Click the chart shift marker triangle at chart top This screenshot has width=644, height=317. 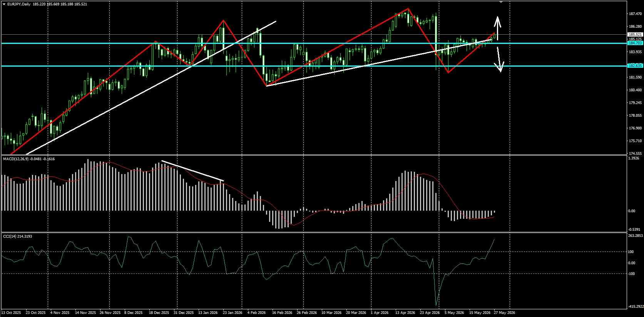(501, 2)
